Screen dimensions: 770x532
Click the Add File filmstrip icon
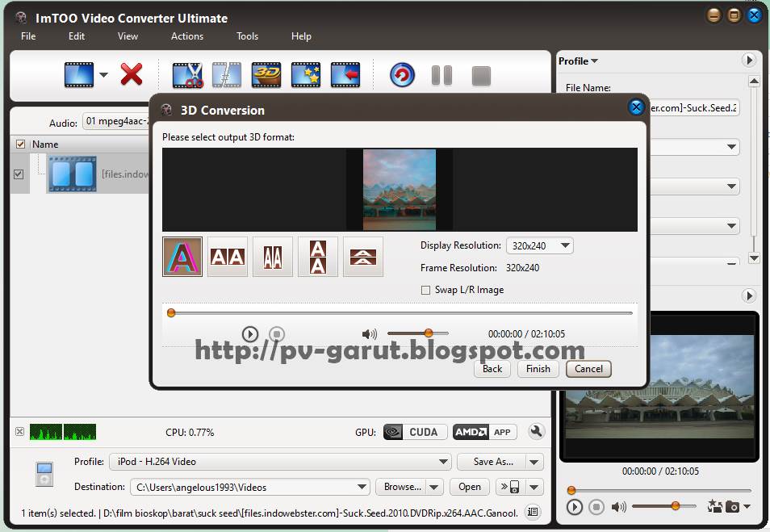(79, 74)
